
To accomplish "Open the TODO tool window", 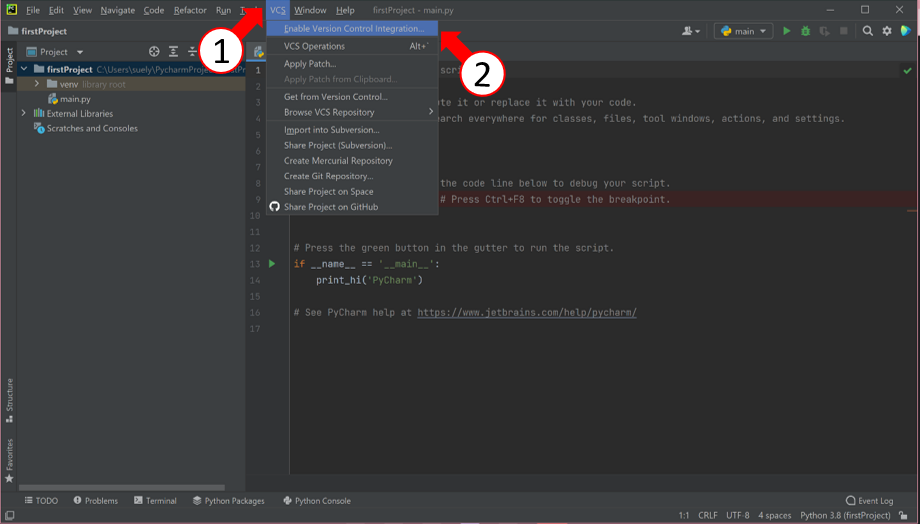I will (x=41, y=501).
